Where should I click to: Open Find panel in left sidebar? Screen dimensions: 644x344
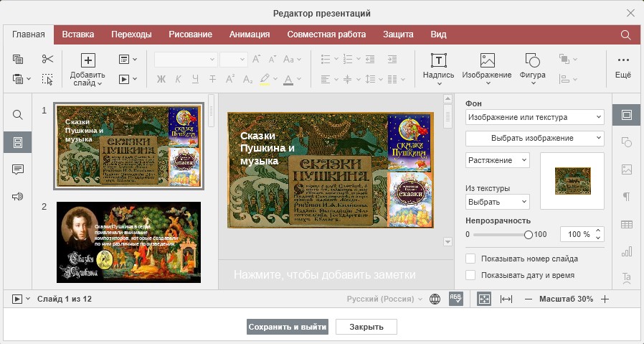(18, 115)
